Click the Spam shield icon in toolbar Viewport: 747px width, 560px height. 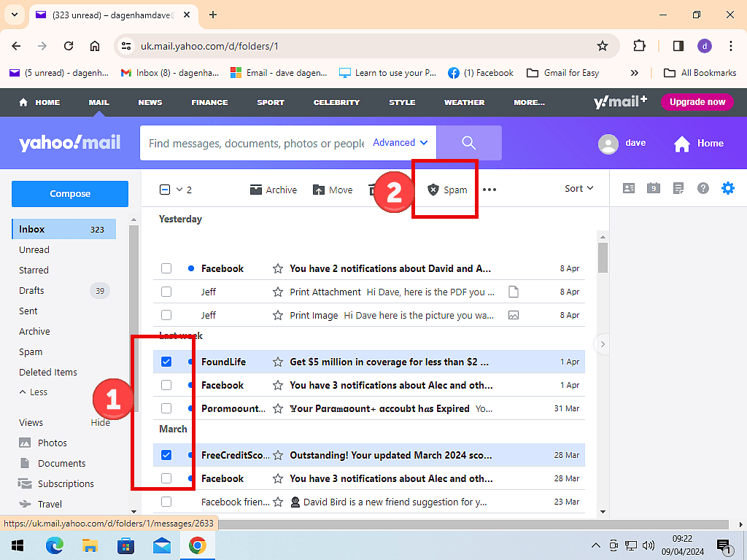[x=433, y=190]
